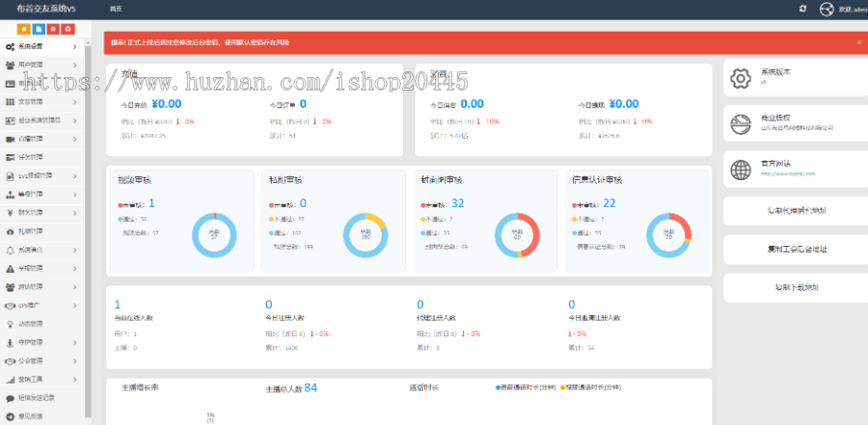Click the scroll-up arrow on sidebar scrollbar
Image resolution: width=868 pixels, height=425 pixels.
pos(88,40)
